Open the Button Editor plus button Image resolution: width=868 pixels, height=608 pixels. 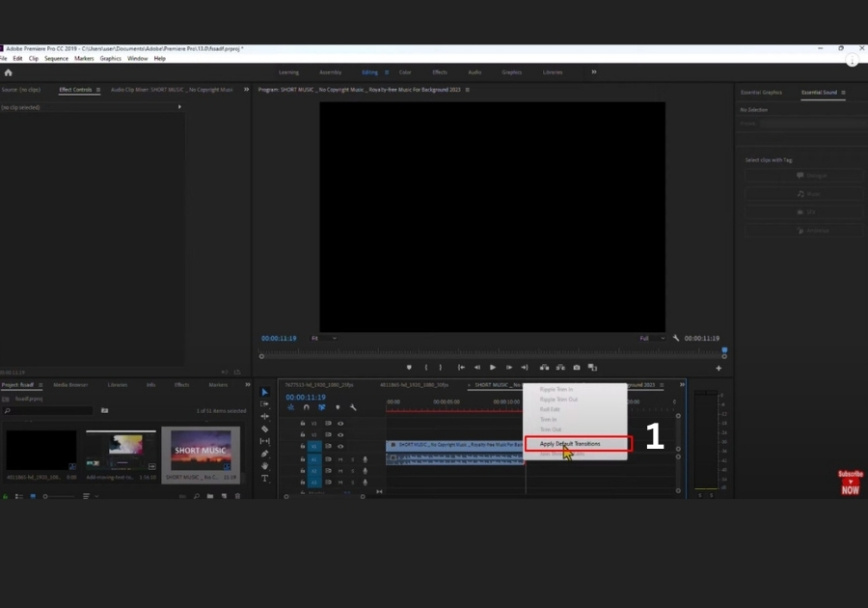718,368
